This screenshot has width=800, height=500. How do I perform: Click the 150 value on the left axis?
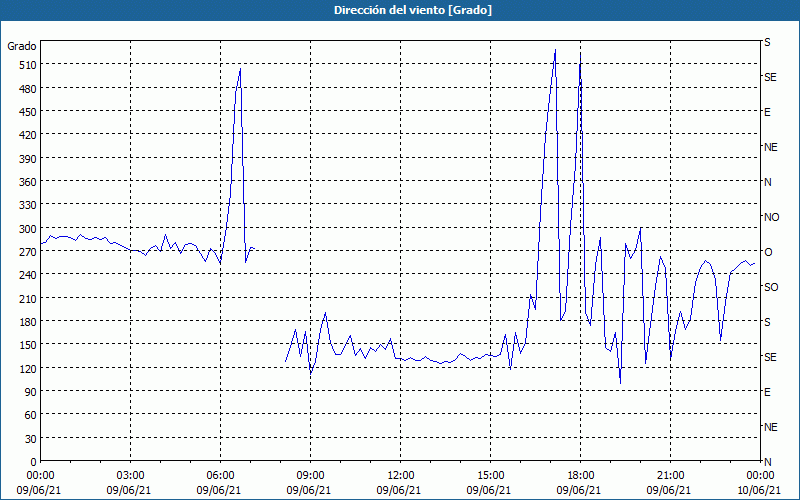tap(28, 345)
